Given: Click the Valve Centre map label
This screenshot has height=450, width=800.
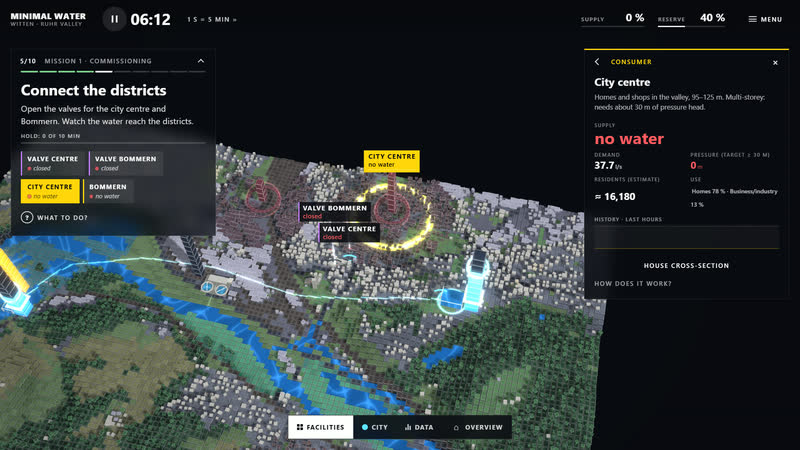Looking at the screenshot, I should [349, 233].
